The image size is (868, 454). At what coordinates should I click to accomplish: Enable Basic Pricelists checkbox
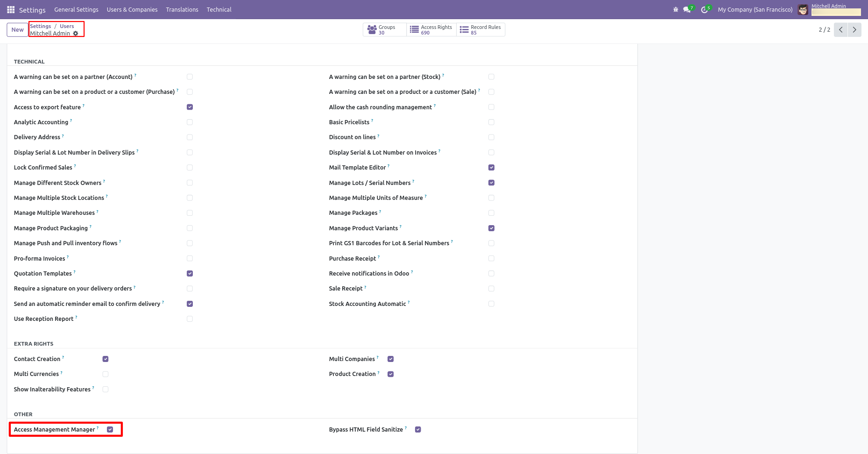point(491,122)
